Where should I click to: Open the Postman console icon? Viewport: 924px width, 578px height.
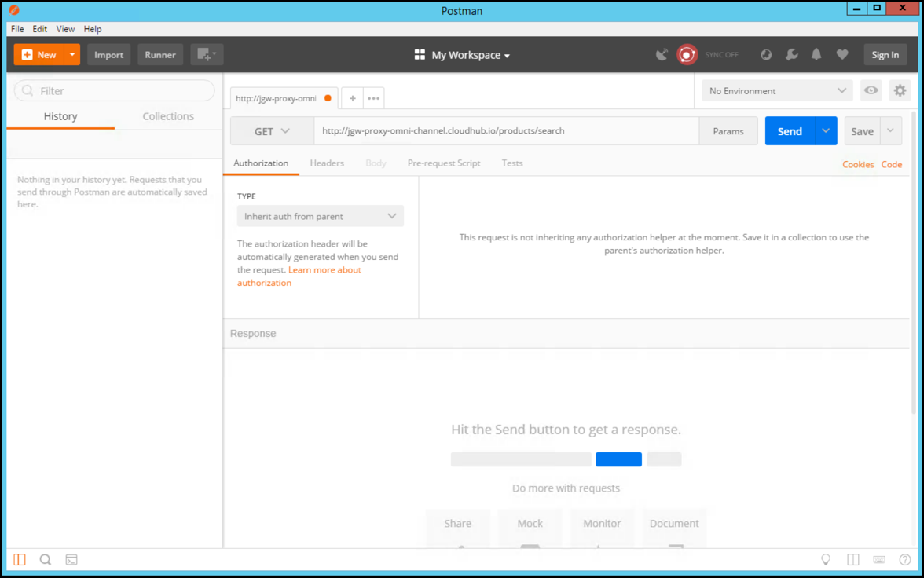point(71,559)
